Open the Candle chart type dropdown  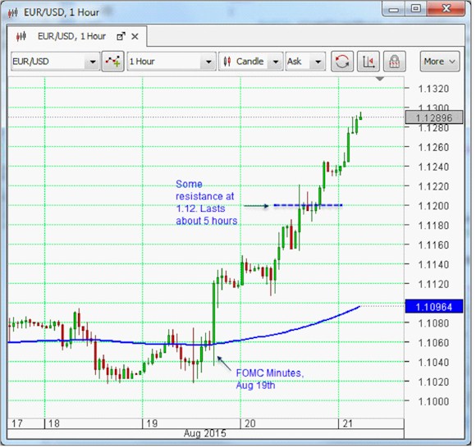[x=251, y=62]
